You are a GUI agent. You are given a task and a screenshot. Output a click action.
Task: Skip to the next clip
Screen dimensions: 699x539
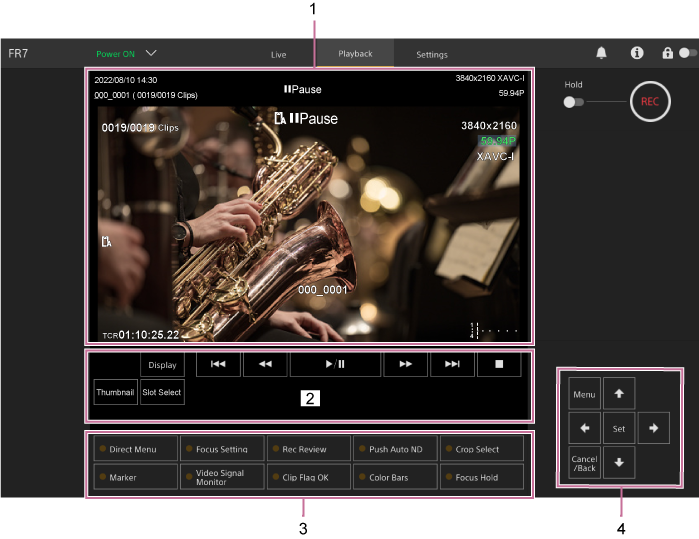(x=452, y=365)
